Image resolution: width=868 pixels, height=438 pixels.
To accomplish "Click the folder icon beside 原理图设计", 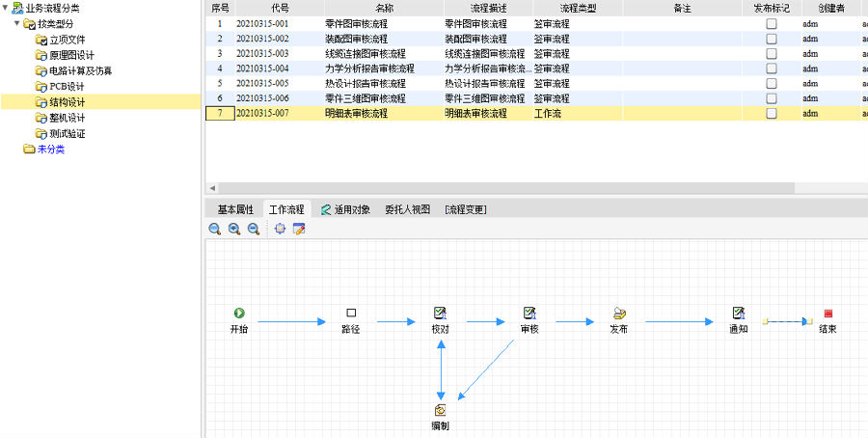I will tap(41, 55).
